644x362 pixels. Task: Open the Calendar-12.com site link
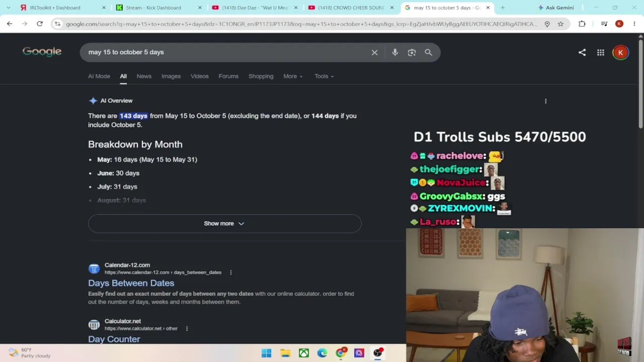click(x=127, y=265)
